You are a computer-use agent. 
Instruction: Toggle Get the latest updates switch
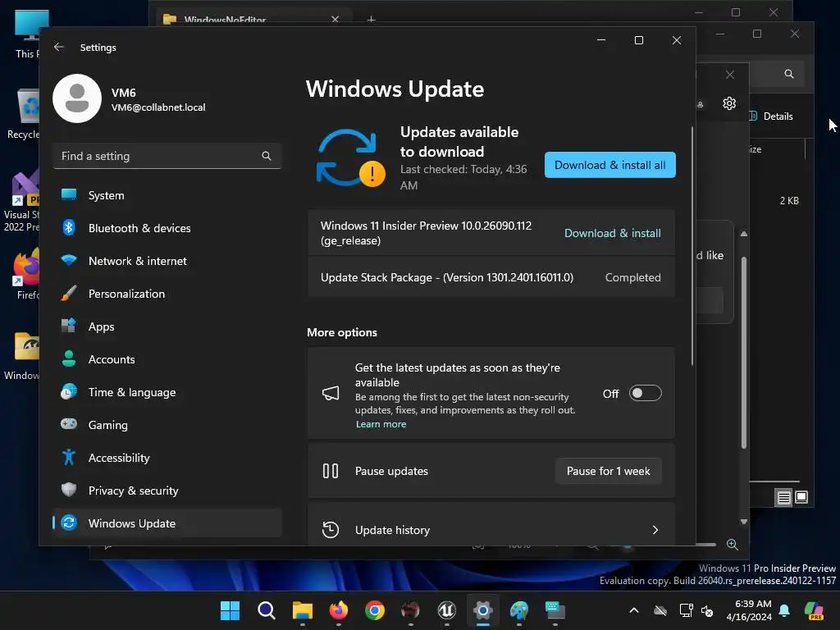pyautogui.click(x=645, y=393)
